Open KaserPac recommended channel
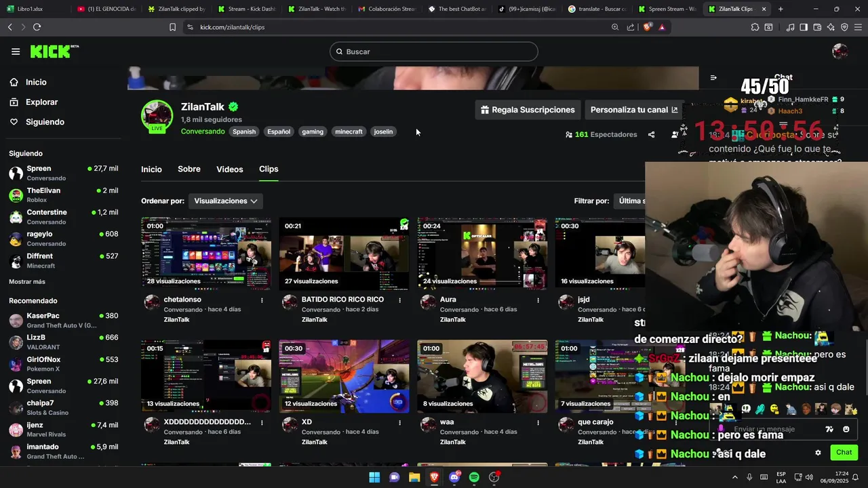868x488 pixels. pos(64,320)
